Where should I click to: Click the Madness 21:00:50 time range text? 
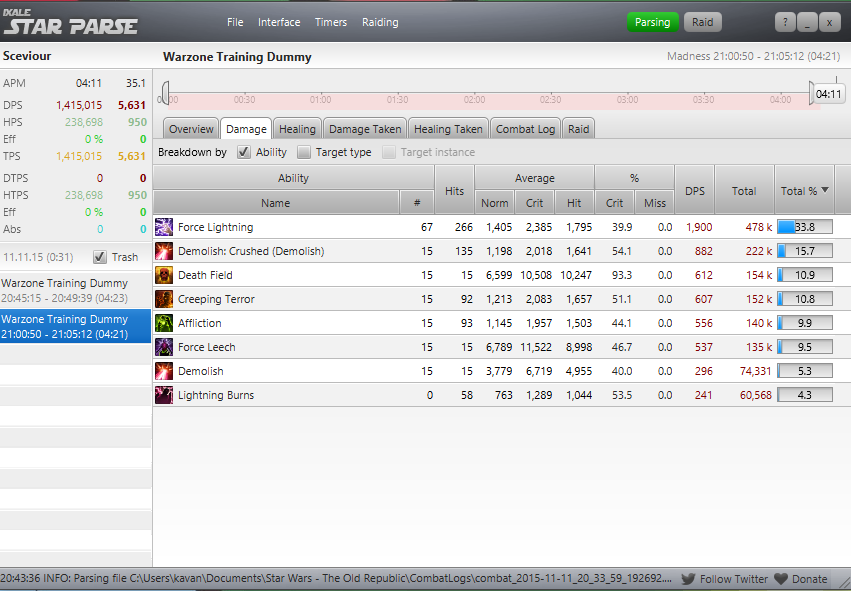[753, 56]
